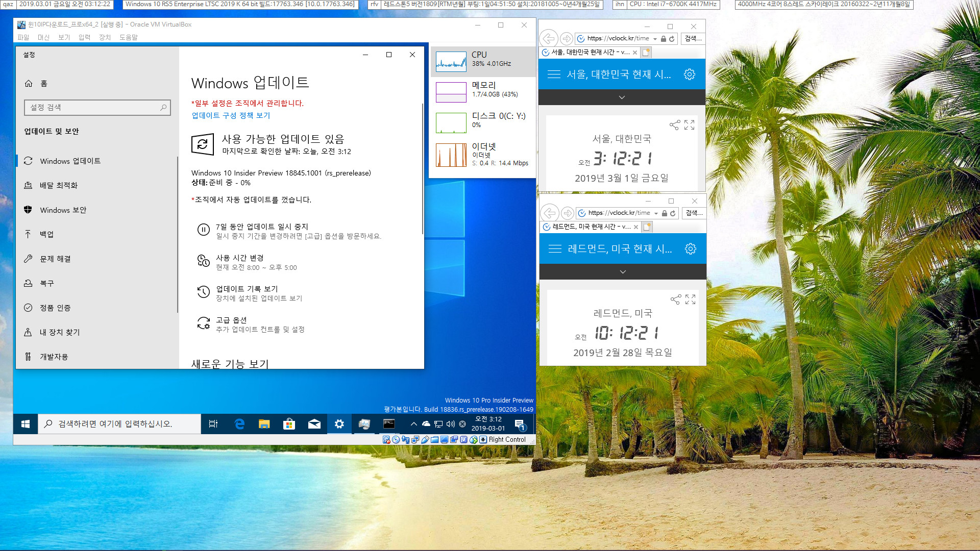Screen dimensions: 980x551
Task: Open guest clock showing 오전 3:12
Action: pos(488,424)
